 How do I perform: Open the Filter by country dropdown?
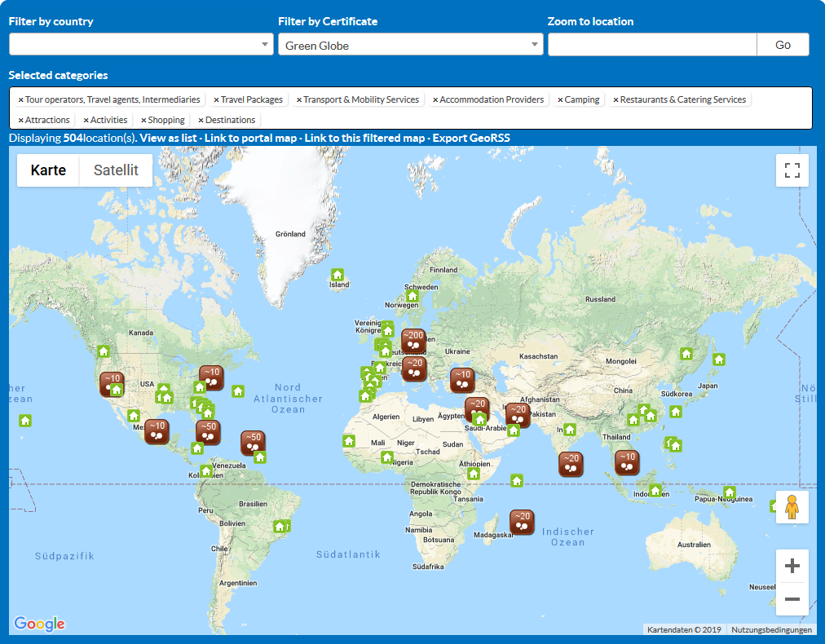pos(141,45)
